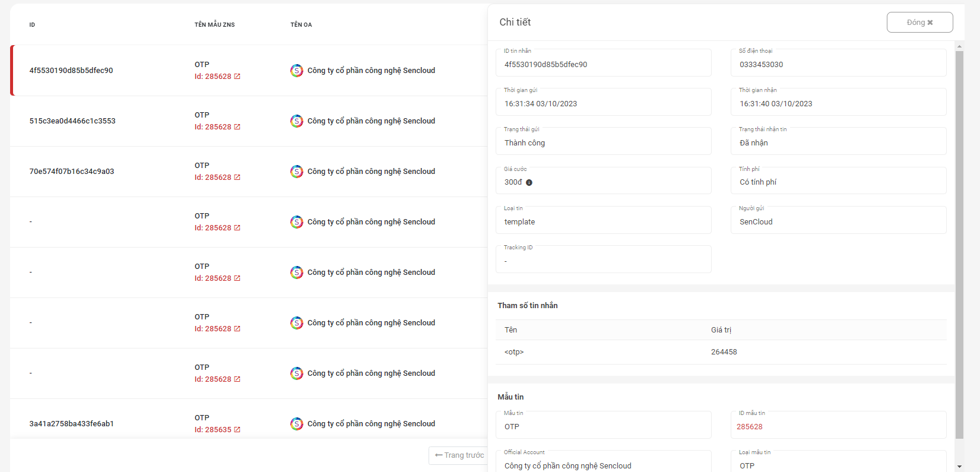Image resolution: width=980 pixels, height=472 pixels.
Task: Select message row 4f5530190d85b5dfec90
Action: pos(71,71)
